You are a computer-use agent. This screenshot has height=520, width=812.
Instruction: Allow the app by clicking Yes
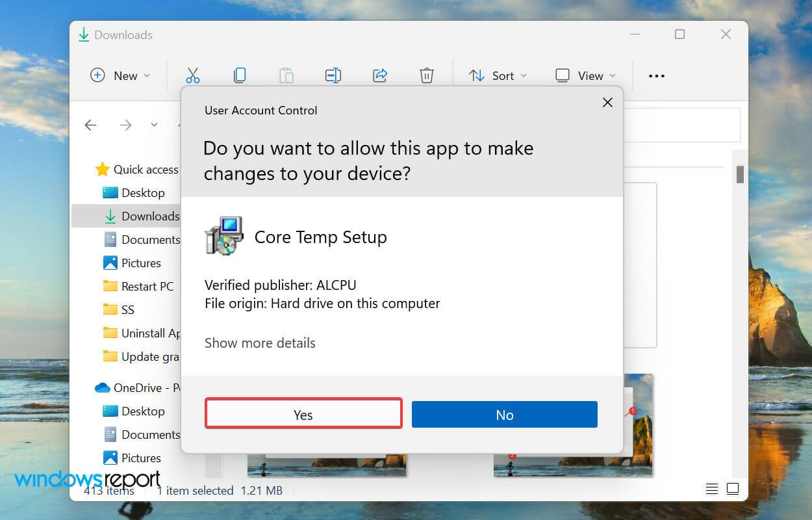pos(303,414)
